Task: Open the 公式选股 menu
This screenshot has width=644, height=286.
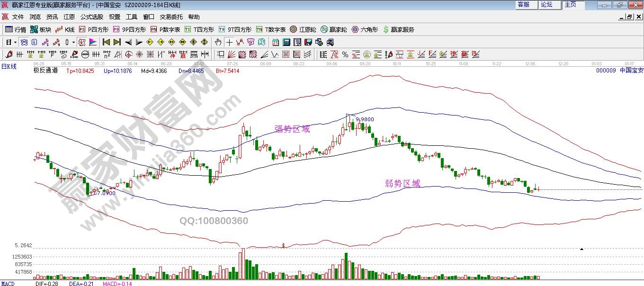Action: click(91, 17)
